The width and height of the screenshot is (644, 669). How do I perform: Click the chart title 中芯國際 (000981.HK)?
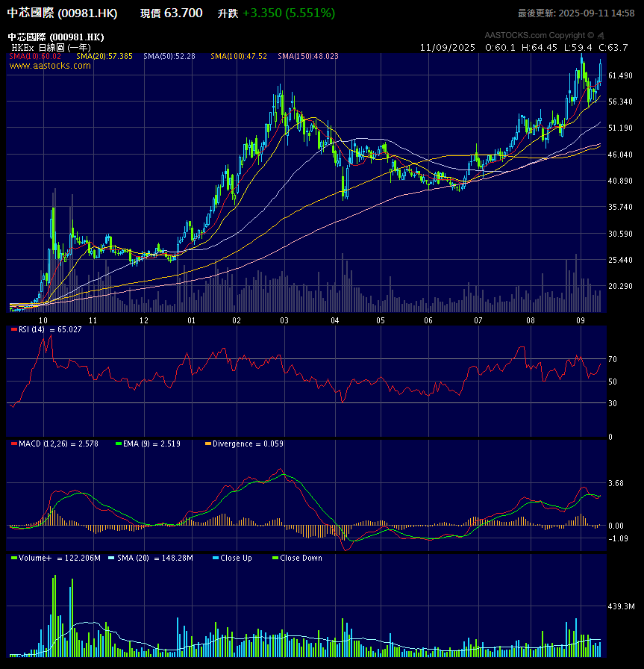[56, 37]
